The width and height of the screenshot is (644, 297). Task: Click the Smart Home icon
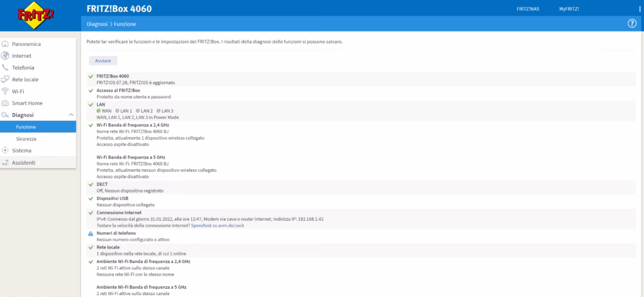[x=5, y=103]
